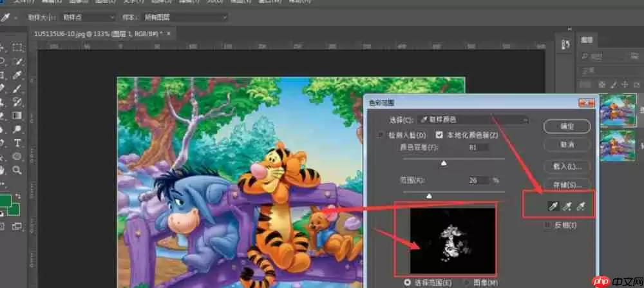Open the 选择 sampled colors dropdown
This screenshot has height=288, width=644.
point(473,120)
